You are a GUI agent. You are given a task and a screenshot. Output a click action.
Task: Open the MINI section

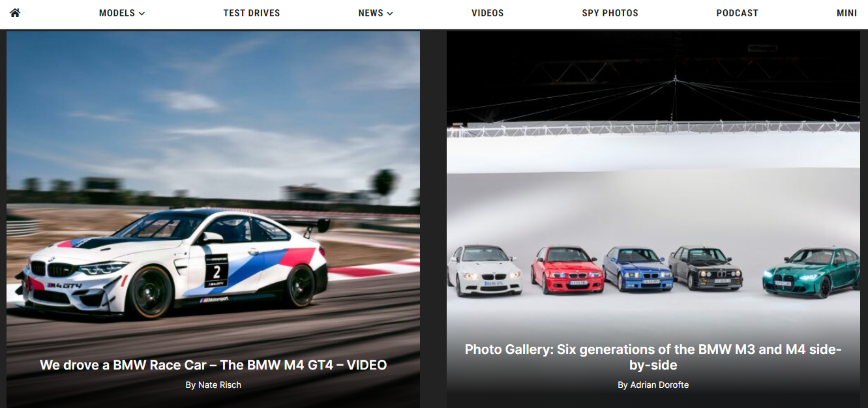click(x=846, y=13)
